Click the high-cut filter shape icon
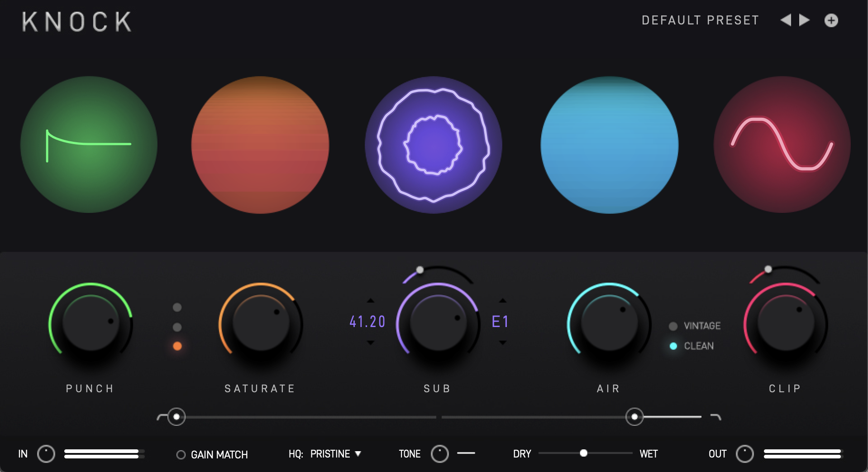Screen dimensions: 868x472 [x=715, y=417]
